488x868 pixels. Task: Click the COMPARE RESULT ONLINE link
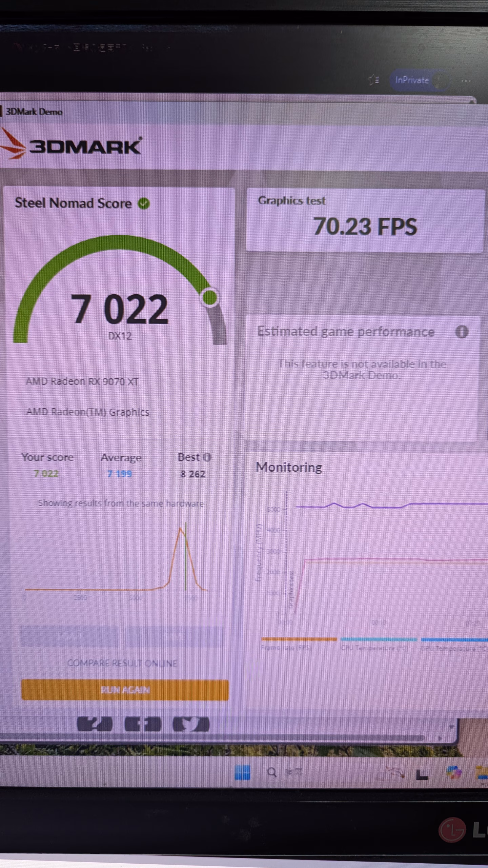[122, 663]
